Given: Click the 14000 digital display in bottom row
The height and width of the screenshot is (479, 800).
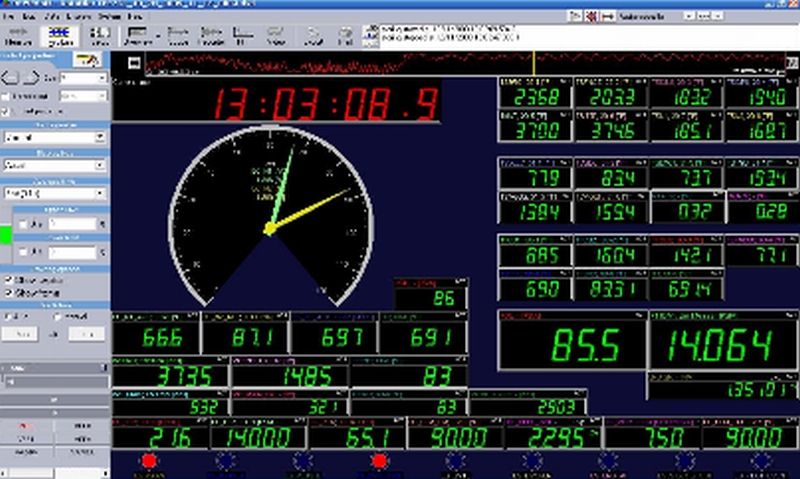Looking at the screenshot, I should [258, 434].
